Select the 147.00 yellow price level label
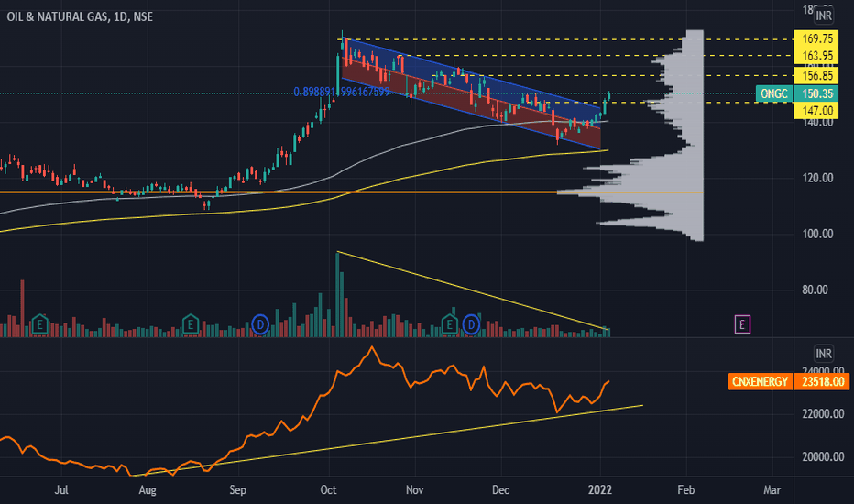Screen dimensions: 854x504 tap(816, 111)
